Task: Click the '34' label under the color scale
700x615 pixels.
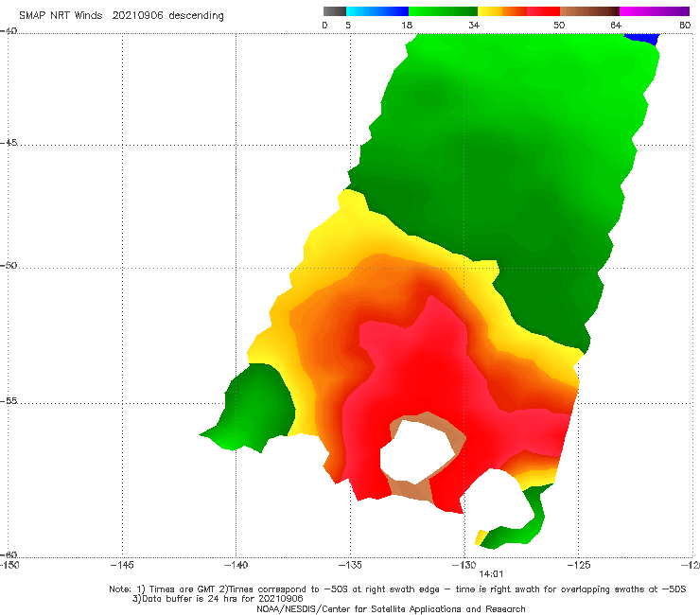Action: tap(474, 26)
